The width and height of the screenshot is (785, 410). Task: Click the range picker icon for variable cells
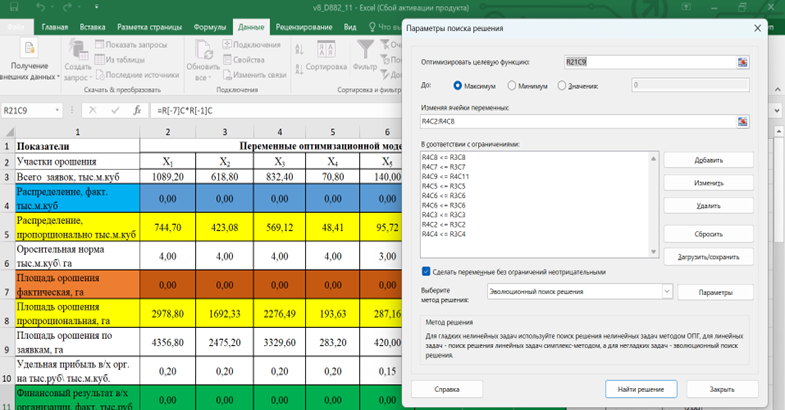(743, 122)
